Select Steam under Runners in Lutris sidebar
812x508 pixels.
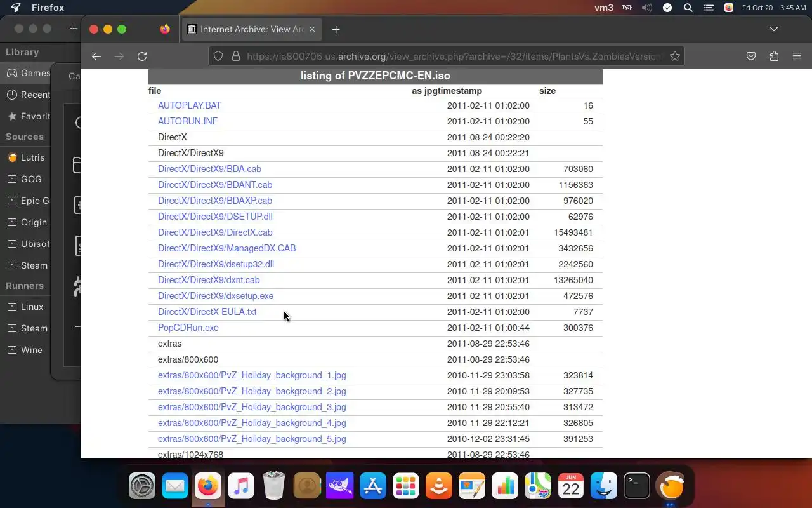point(25,328)
